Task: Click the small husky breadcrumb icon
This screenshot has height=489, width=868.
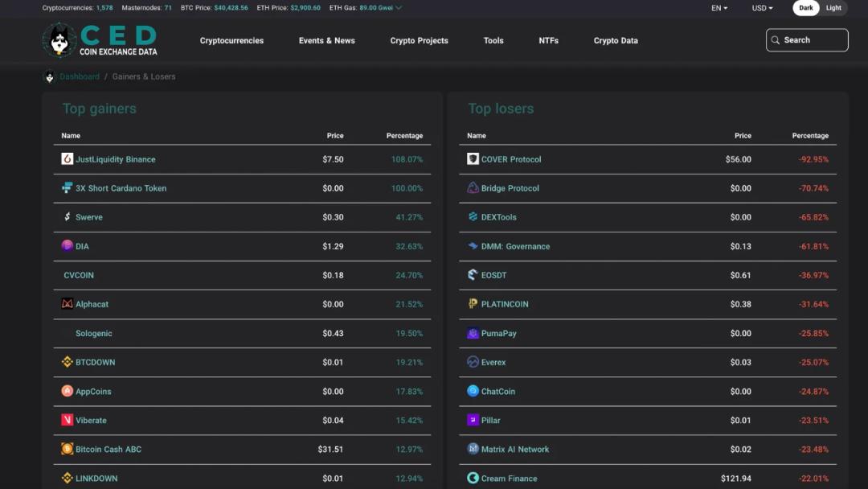Action: click(49, 77)
